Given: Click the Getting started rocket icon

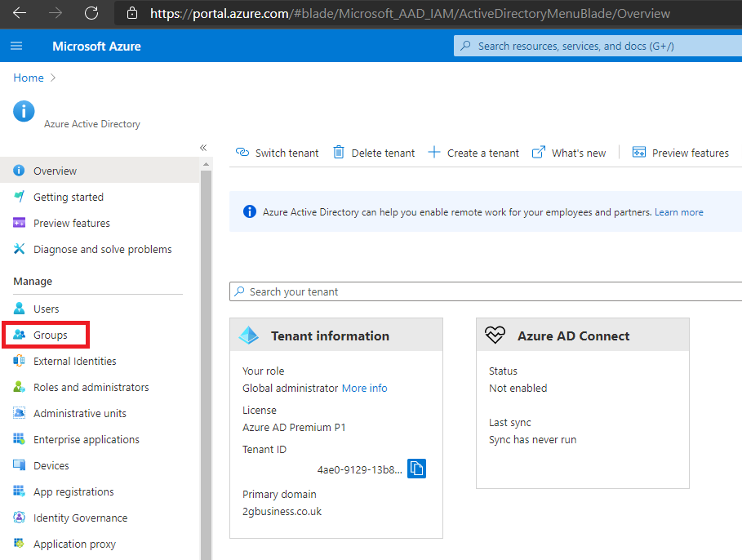Looking at the screenshot, I should [19, 196].
